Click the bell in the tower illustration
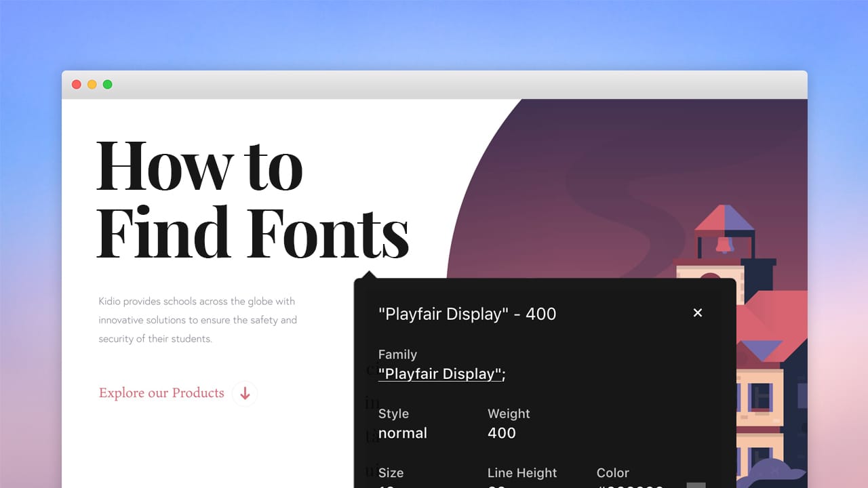The height and width of the screenshot is (488, 868). pyautogui.click(x=724, y=245)
